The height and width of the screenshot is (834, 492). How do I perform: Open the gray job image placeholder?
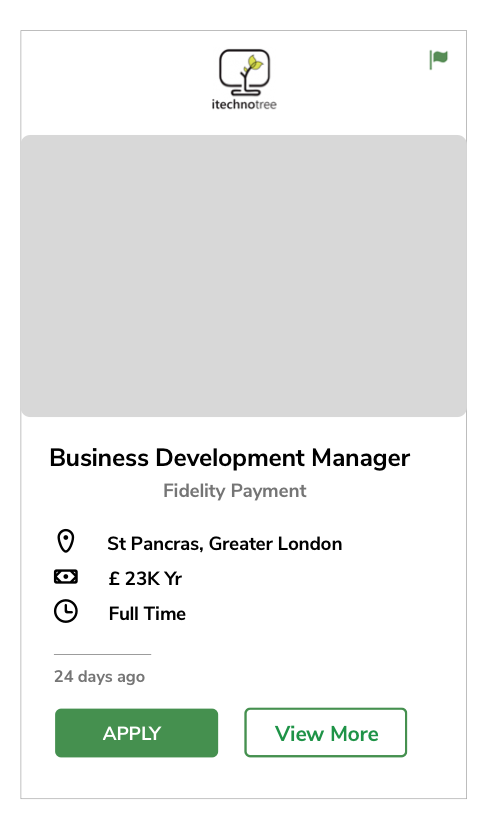tap(244, 276)
